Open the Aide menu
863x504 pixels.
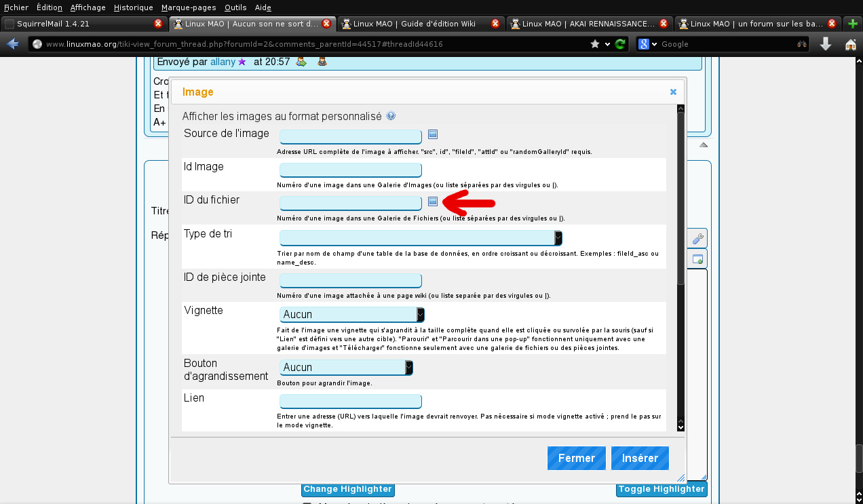click(263, 7)
